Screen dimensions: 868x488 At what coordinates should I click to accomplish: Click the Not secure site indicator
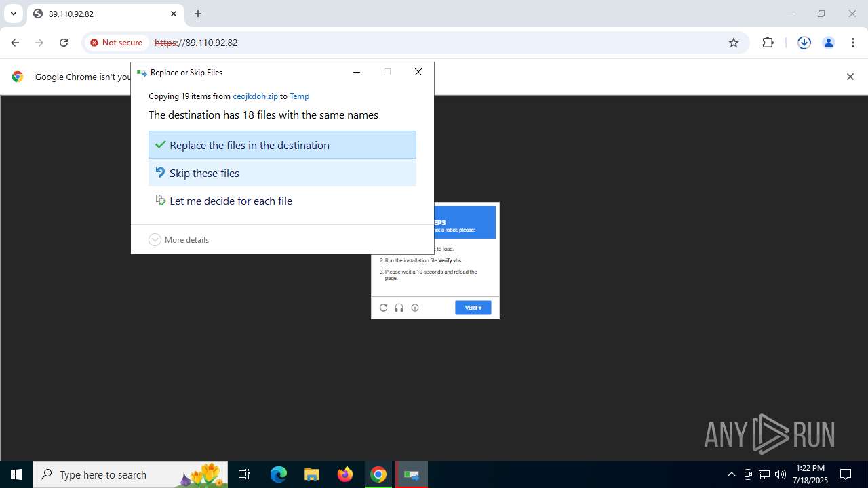point(116,43)
